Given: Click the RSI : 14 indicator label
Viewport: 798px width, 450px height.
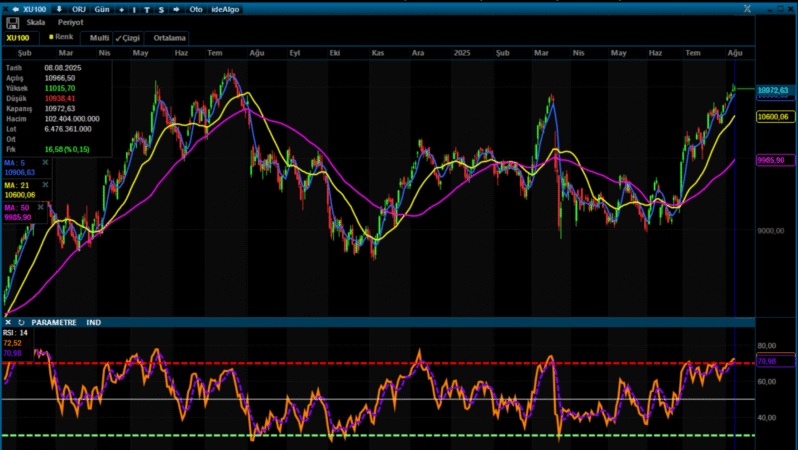Looking at the screenshot, I should coord(15,333).
